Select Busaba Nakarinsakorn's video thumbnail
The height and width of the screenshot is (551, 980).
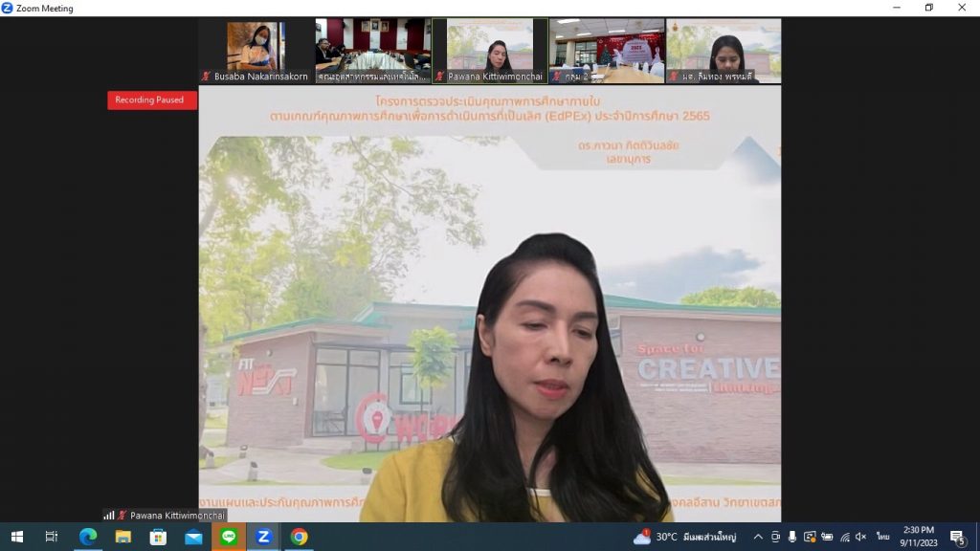256,51
